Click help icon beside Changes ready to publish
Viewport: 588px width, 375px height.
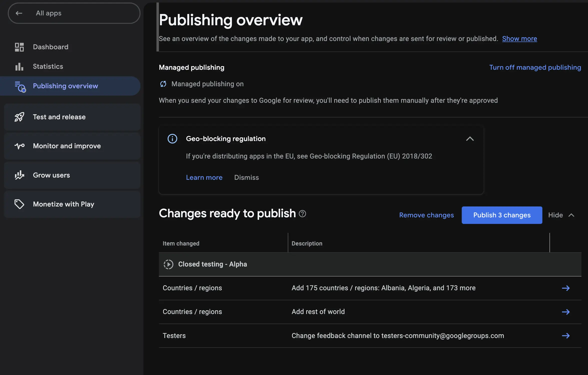coord(302,214)
